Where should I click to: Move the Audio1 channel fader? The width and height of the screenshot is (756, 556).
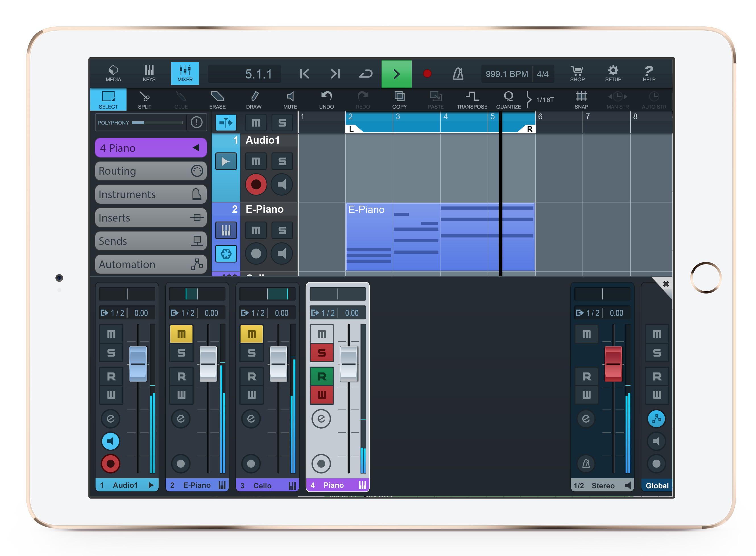[138, 364]
